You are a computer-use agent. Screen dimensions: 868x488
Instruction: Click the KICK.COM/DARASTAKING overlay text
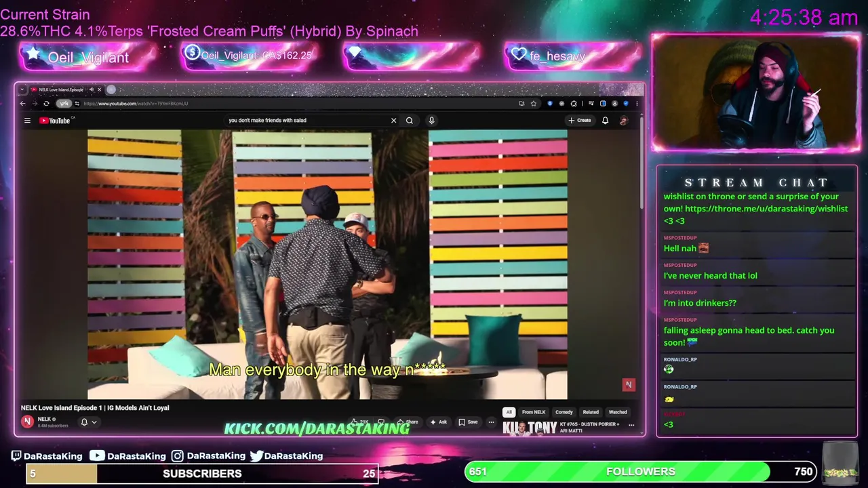click(x=317, y=428)
